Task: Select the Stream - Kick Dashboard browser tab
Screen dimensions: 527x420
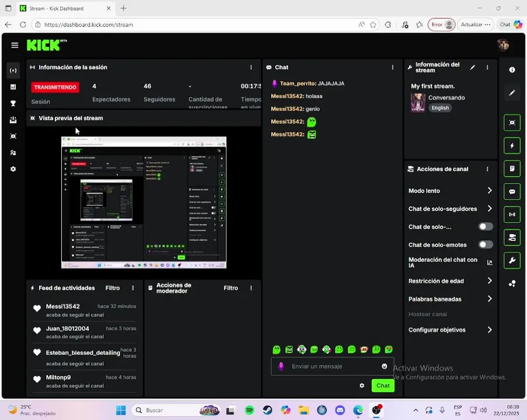Action: (x=65, y=8)
